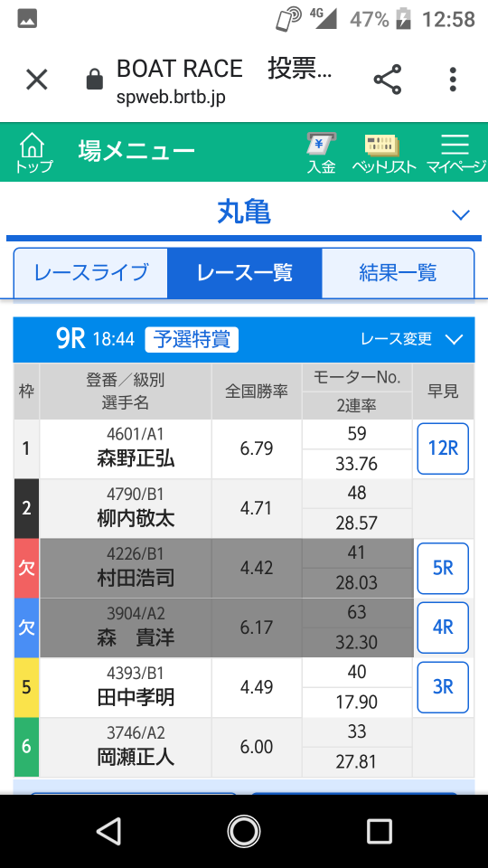
Task: Open the マイページ hamburger menu
Action: (x=455, y=154)
